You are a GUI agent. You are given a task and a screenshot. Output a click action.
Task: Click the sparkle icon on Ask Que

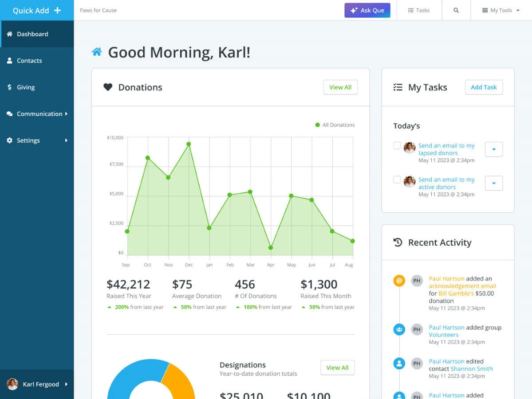pyautogui.click(x=354, y=10)
